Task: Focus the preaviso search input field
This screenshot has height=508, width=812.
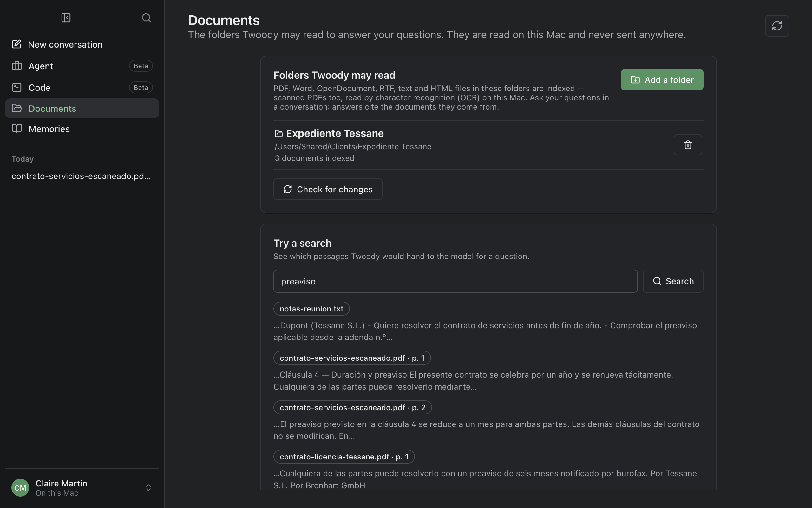Action: point(455,281)
